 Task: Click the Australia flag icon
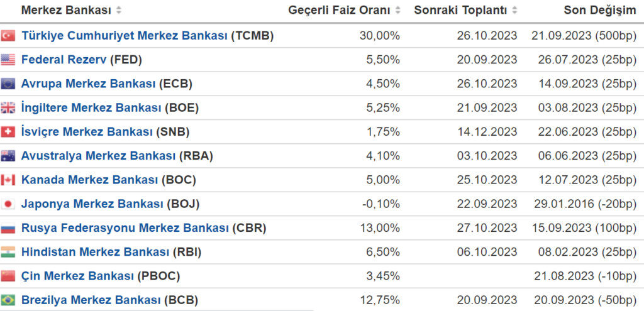pos(8,156)
